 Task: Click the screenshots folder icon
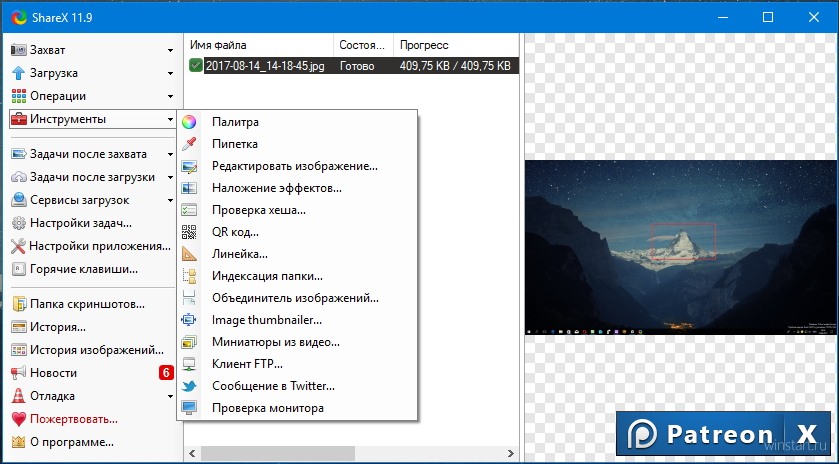[19, 304]
